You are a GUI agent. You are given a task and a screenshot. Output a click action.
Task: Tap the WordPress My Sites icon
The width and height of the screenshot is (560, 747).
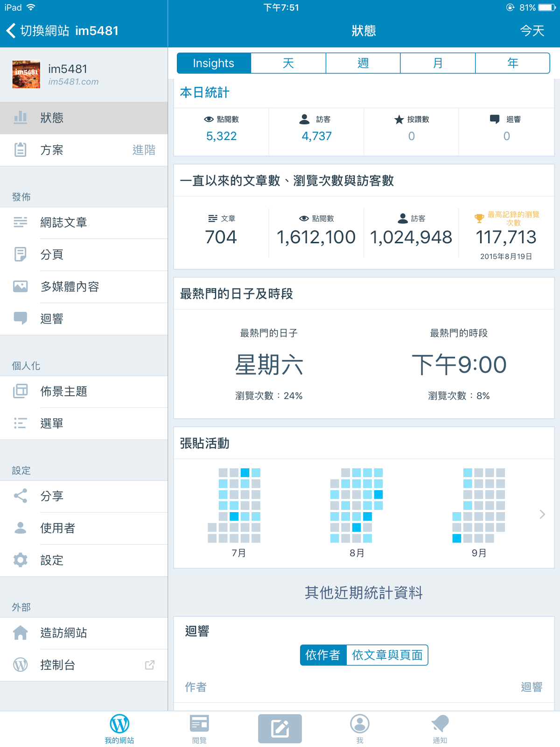(x=119, y=725)
